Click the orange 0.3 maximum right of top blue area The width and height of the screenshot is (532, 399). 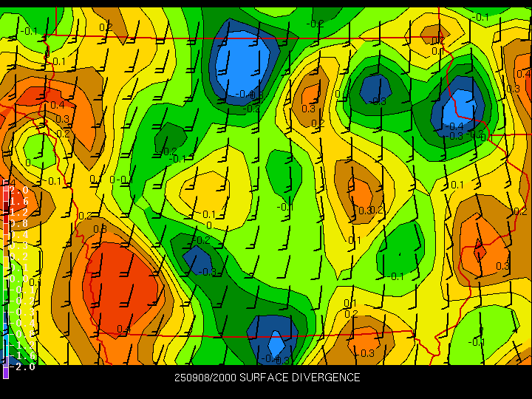tap(310, 100)
